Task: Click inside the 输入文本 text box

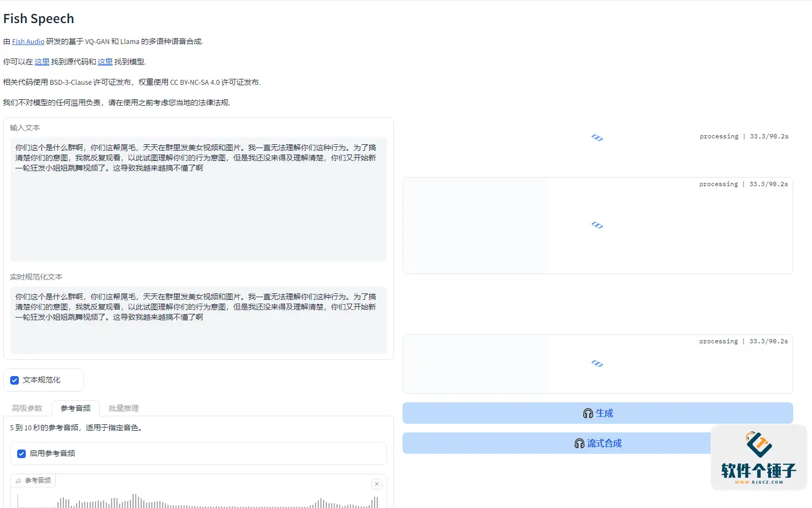Action: [x=199, y=200]
